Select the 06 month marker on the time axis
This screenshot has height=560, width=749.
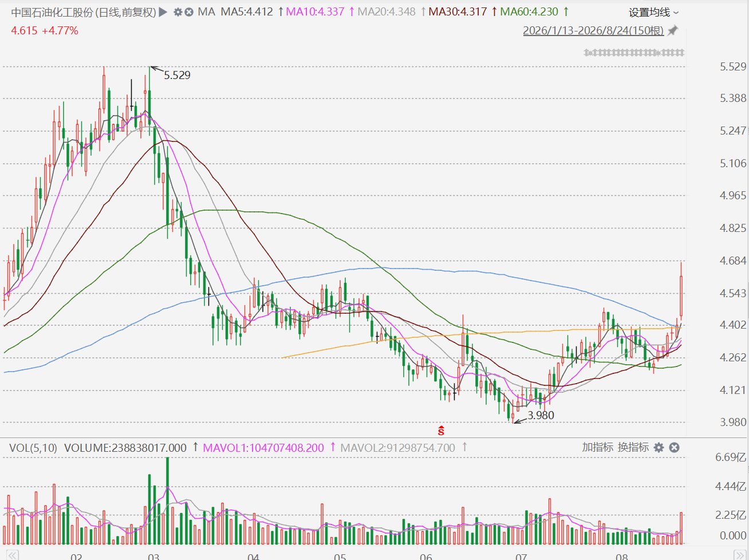tap(425, 556)
